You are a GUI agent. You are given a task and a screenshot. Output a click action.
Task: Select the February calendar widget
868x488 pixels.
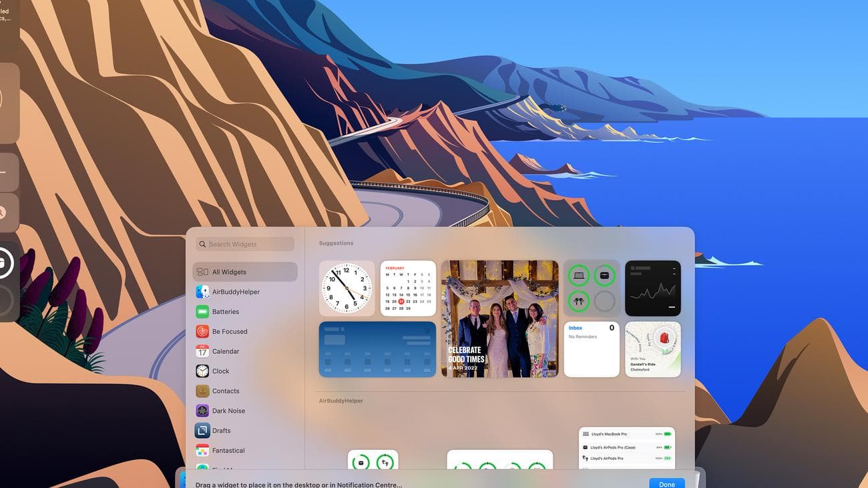(x=408, y=288)
